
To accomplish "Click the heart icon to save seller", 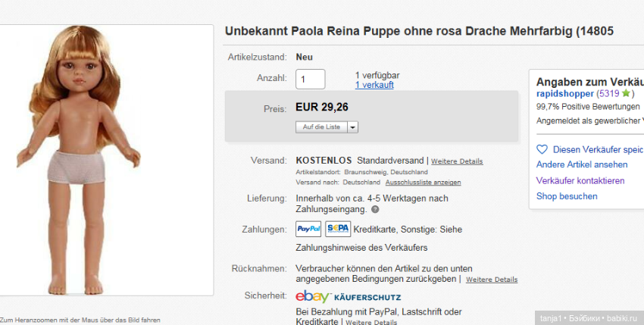I will 542,149.
